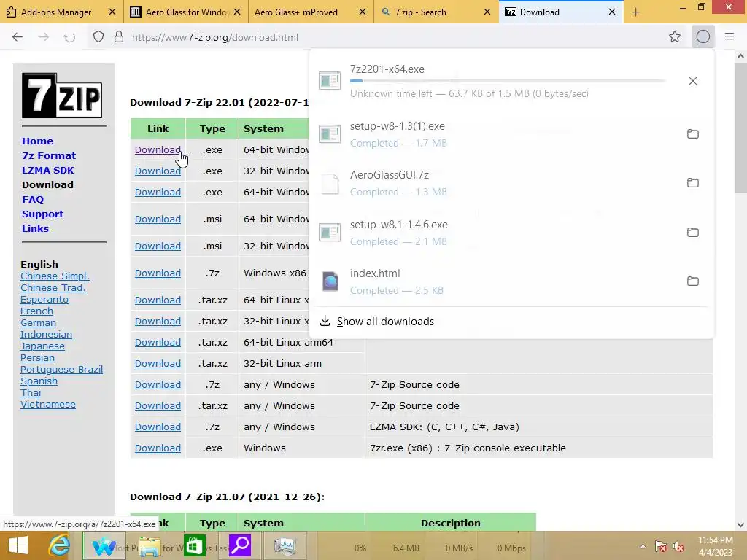Cancel the 7z2201-x64.exe download
This screenshot has width=747, height=560.
click(x=693, y=81)
